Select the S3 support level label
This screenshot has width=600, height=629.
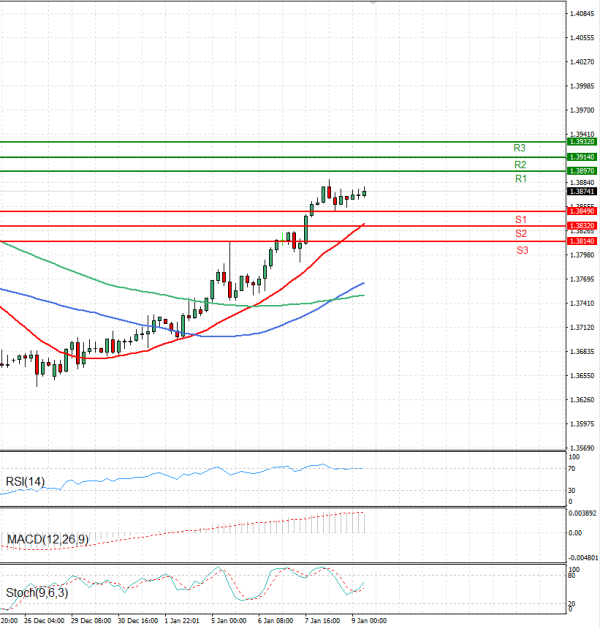coord(522,249)
